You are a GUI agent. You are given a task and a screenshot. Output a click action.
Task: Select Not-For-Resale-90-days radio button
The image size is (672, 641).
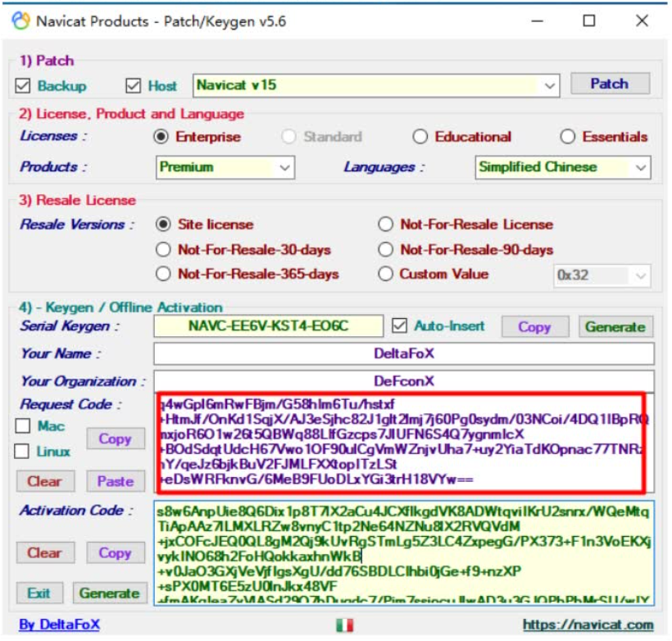[386, 249]
